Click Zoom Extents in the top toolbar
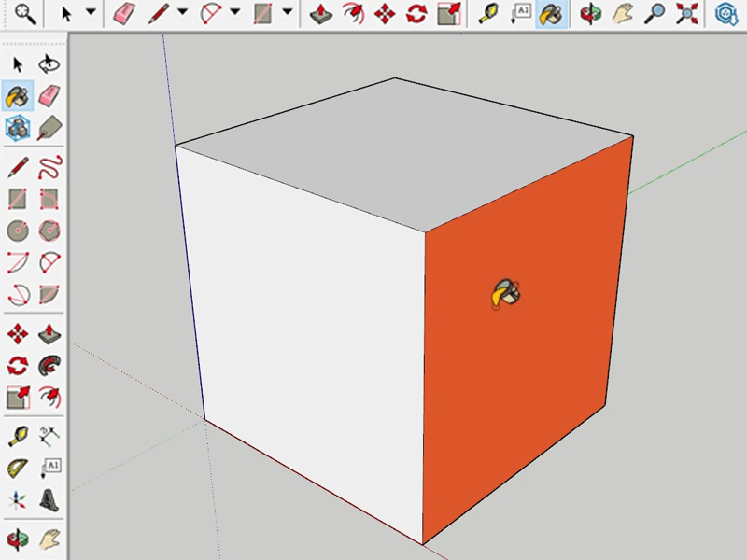747x560 pixels. click(686, 14)
